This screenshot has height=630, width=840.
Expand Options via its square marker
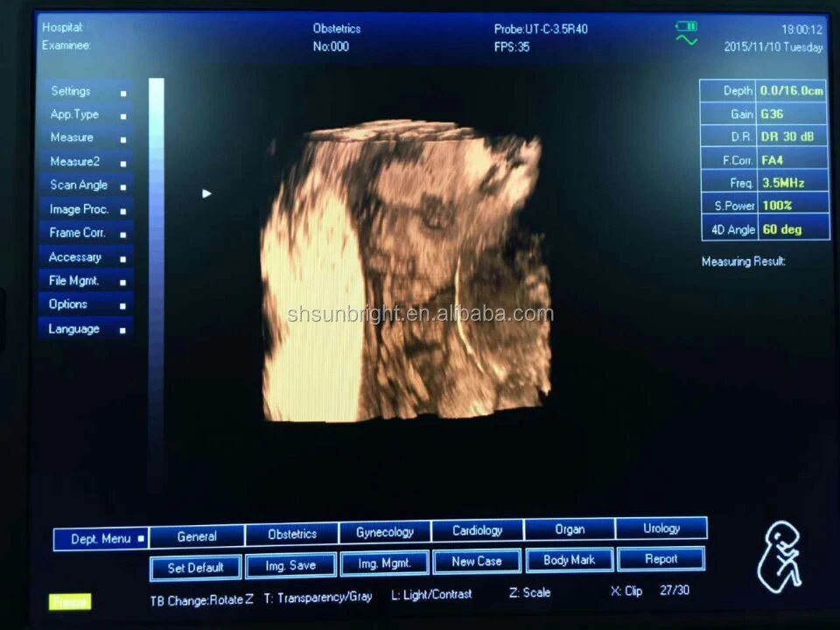pyautogui.click(x=122, y=306)
